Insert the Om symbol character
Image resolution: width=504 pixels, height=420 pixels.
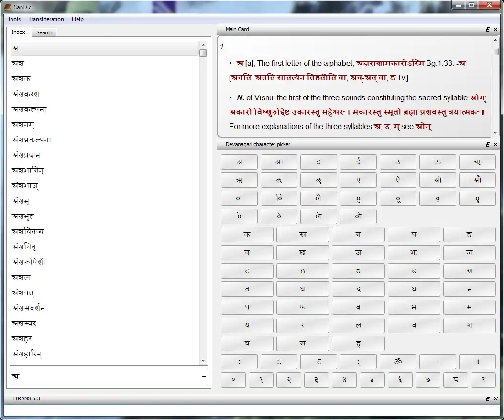(x=398, y=362)
